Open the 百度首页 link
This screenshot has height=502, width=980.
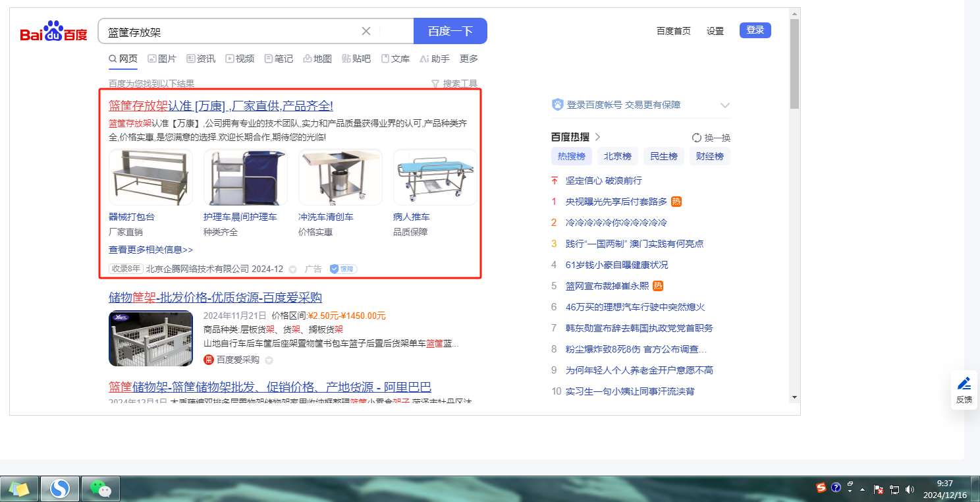pyautogui.click(x=674, y=31)
